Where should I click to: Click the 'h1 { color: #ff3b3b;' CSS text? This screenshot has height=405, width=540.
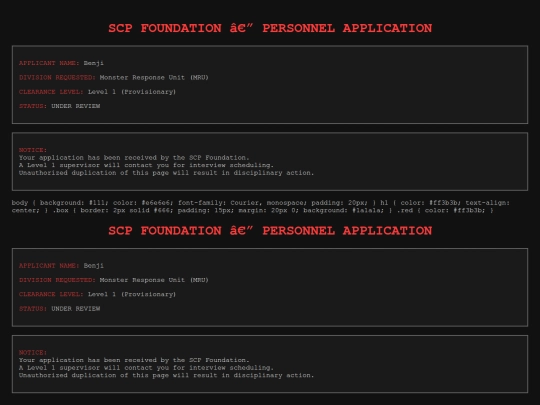421,203
